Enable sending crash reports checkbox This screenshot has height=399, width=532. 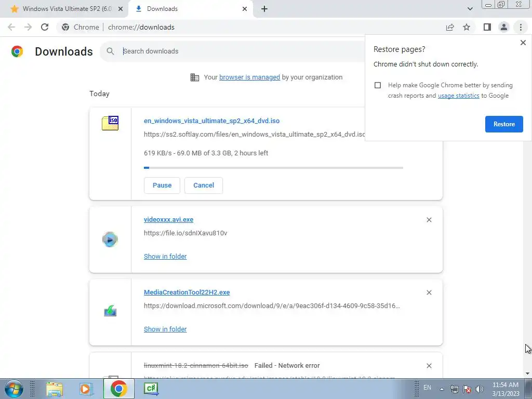pyautogui.click(x=378, y=85)
